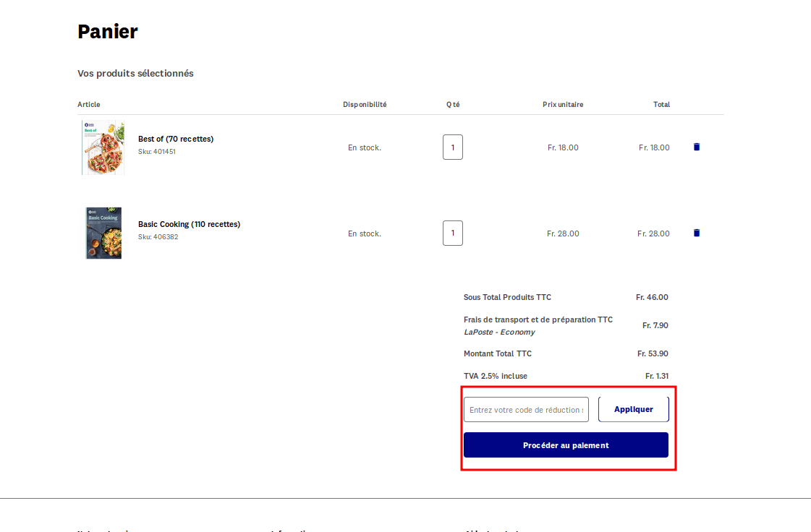The image size is (811, 532).
Task: Click the Best of (70 recettes) product title
Action: (x=176, y=139)
